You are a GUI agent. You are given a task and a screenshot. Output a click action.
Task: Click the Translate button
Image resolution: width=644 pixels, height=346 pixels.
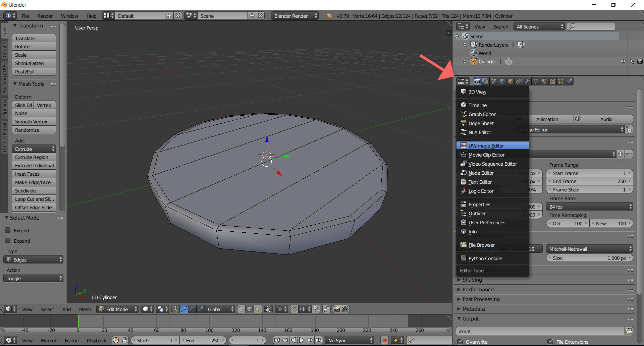click(34, 39)
